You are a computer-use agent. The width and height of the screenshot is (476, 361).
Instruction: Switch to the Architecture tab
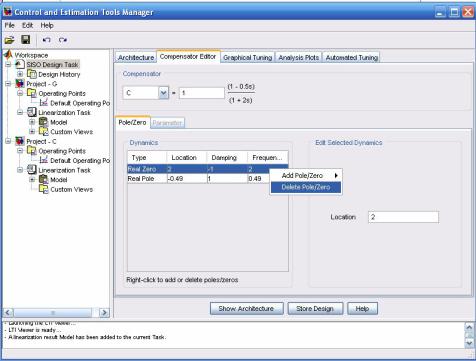pos(136,57)
